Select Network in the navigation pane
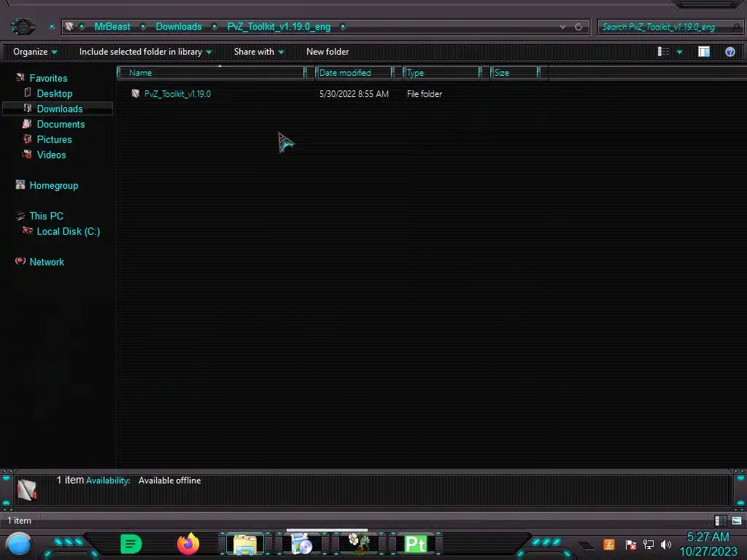Screen dimensions: 747x560 tap(47, 262)
